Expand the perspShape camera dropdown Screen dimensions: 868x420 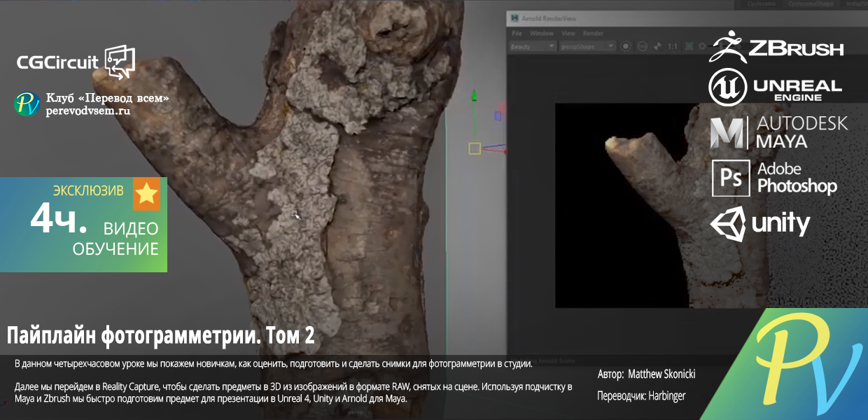[x=587, y=46]
